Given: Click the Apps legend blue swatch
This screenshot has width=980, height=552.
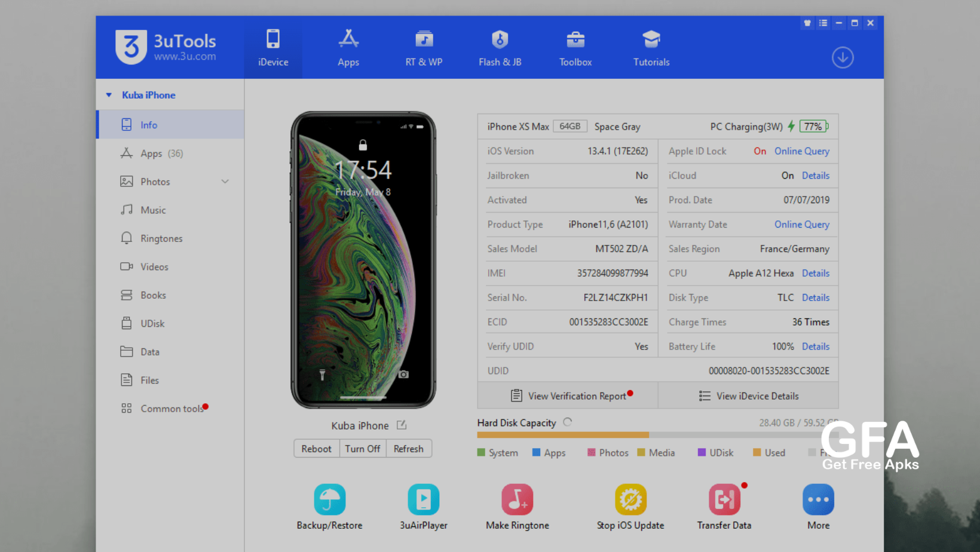Looking at the screenshot, I should point(536,452).
